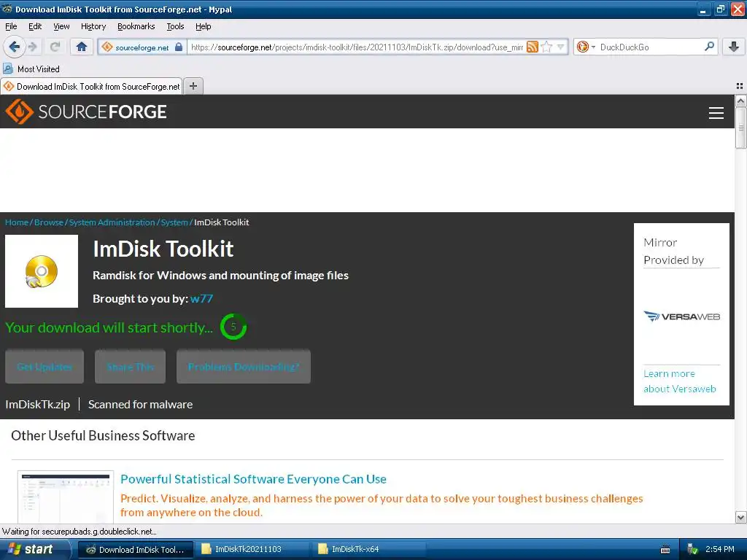Open the DuckDuckGo search engine selector
Screen dimensions: 747x560
(x=586, y=47)
